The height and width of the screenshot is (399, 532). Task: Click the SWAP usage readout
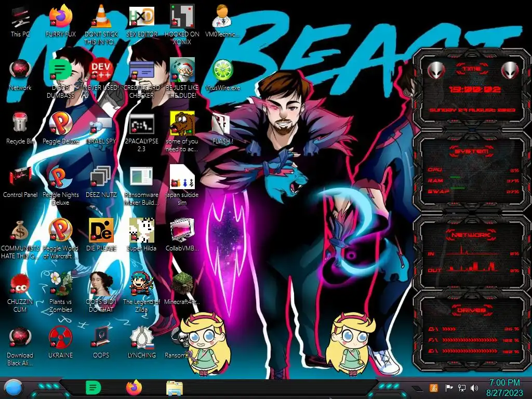click(x=473, y=191)
